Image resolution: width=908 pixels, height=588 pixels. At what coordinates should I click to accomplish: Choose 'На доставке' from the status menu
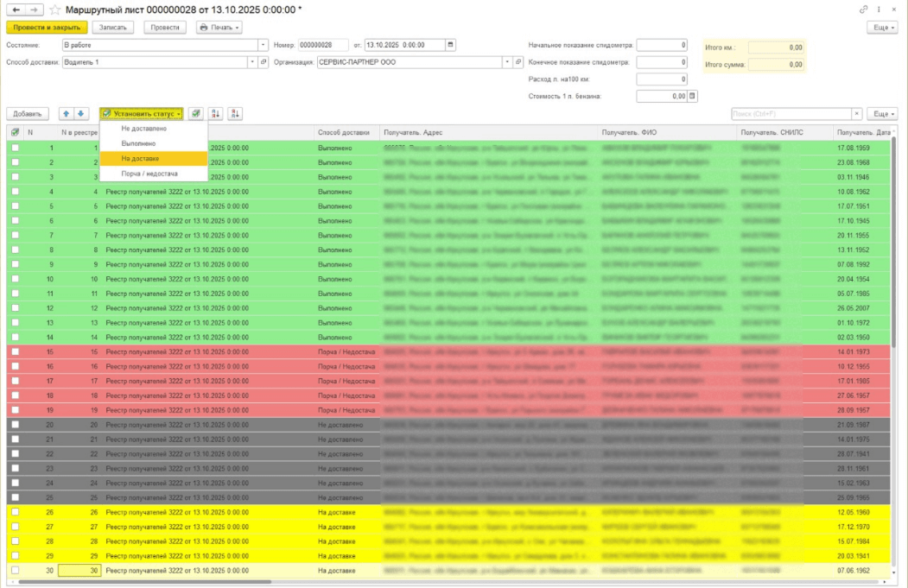pos(140,158)
